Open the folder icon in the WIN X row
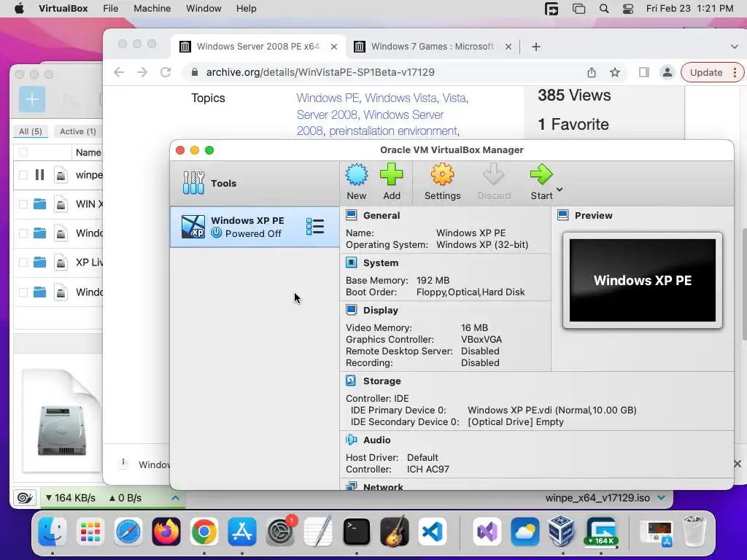Screen dimensions: 747x560 40,204
